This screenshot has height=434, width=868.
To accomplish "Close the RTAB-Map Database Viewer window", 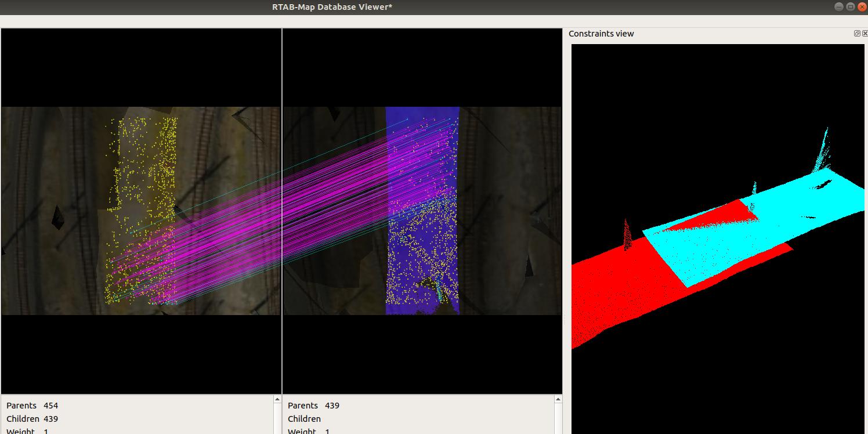I will 862,7.
